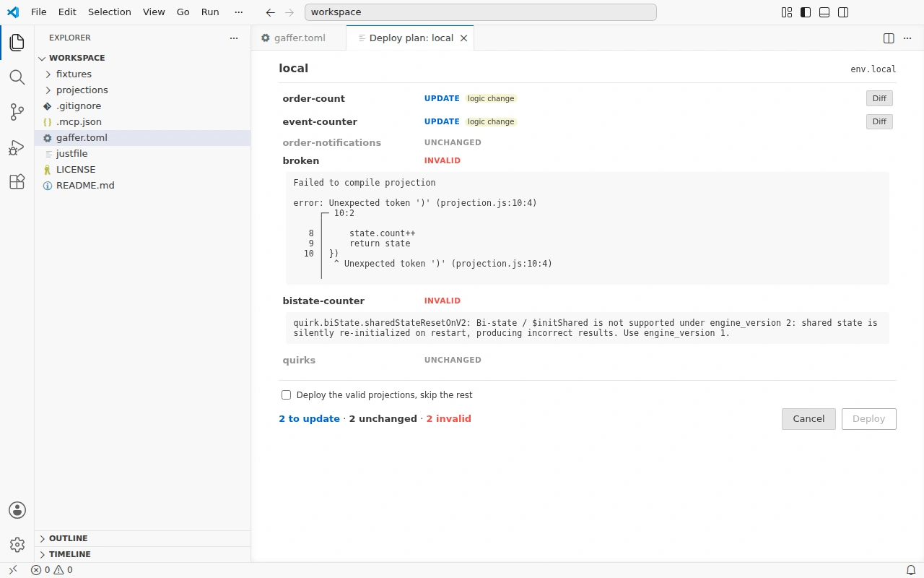Screen dimensions: 924x578
Task: Collapse the WORKSPACE section
Action: pyautogui.click(x=143, y=58)
